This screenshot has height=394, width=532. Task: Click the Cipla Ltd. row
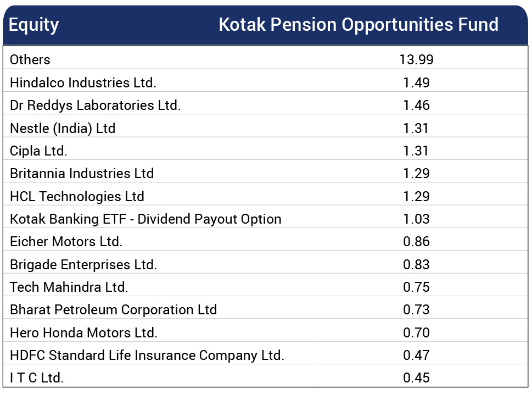coord(265,151)
